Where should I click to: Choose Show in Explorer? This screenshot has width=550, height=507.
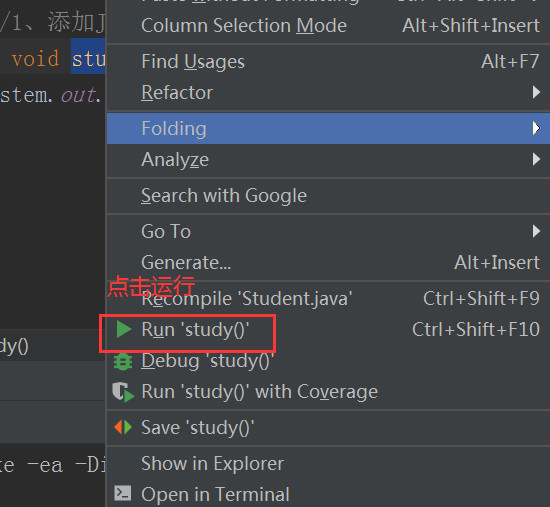coord(328,463)
